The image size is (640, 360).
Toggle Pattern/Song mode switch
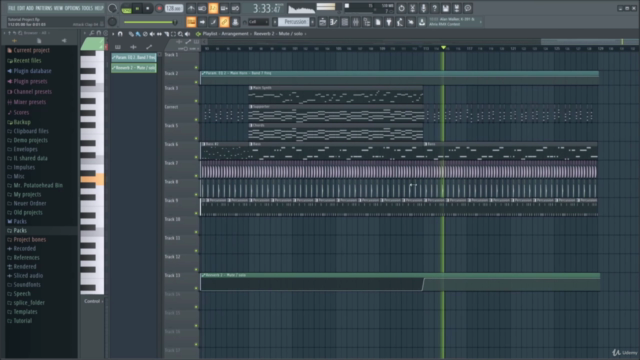tap(127, 8)
